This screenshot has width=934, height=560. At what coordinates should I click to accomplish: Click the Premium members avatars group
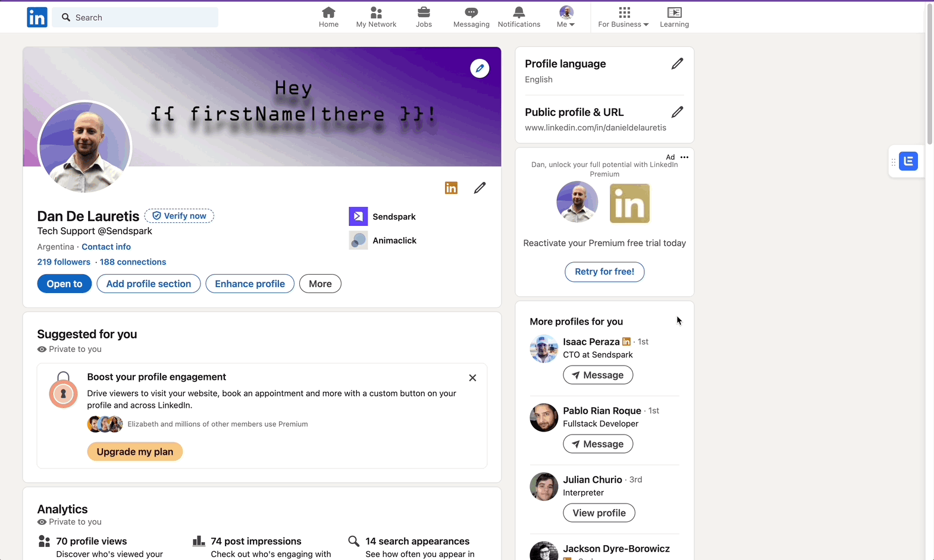[x=105, y=424]
